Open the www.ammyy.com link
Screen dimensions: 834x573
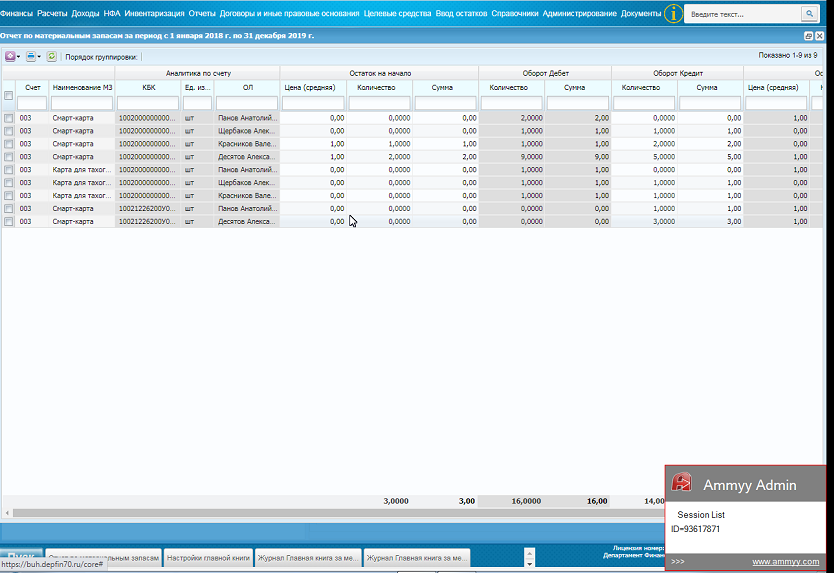[786, 562]
